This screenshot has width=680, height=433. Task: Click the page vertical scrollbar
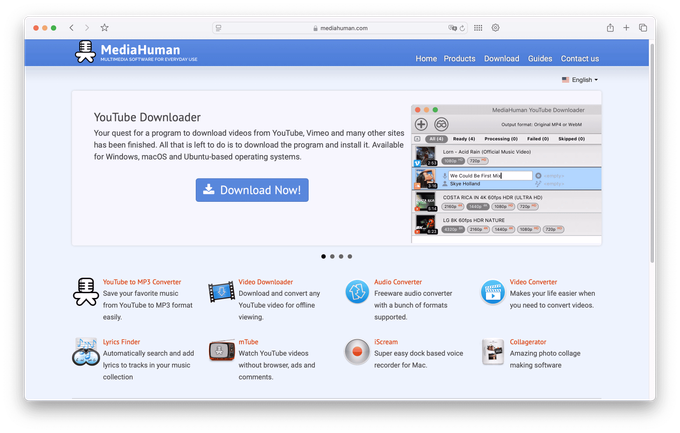(652, 152)
